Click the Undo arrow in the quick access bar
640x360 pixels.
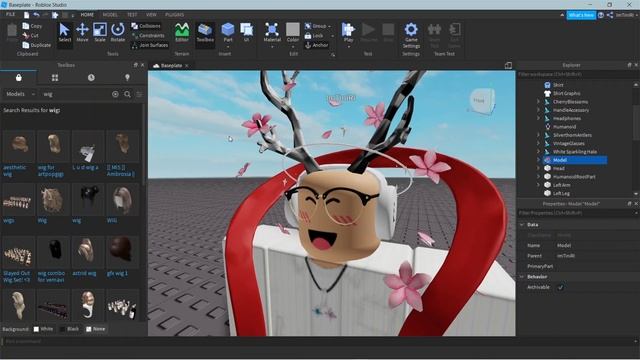point(37,15)
